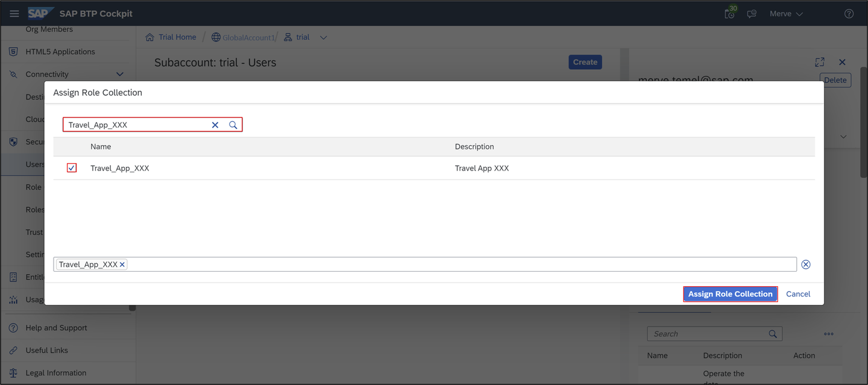
Task: Click the Travel App XXX description cell
Action: pyautogui.click(x=482, y=168)
